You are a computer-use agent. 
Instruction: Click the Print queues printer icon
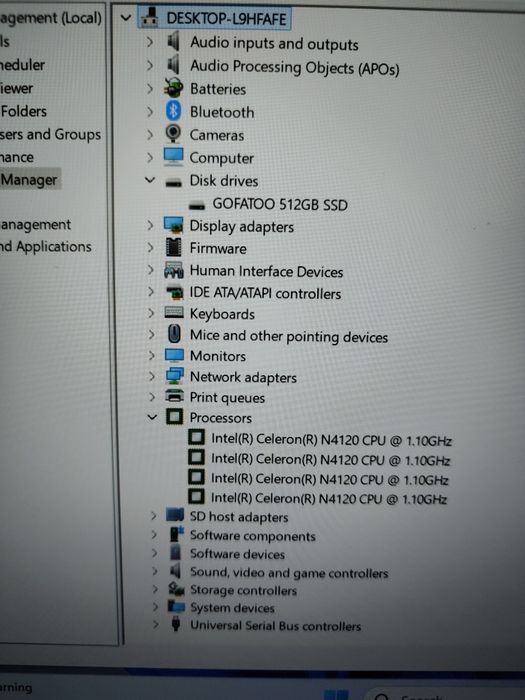click(174, 396)
